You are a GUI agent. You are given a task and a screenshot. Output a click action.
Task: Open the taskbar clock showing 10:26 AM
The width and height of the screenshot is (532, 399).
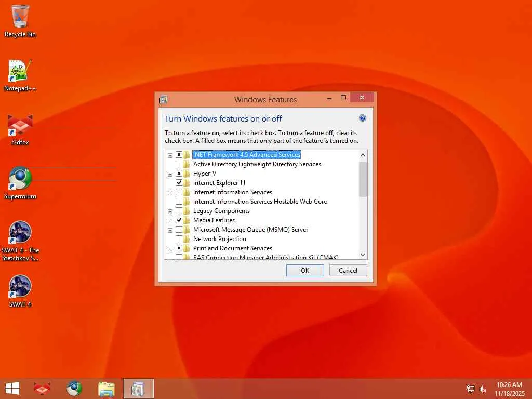tap(509, 389)
